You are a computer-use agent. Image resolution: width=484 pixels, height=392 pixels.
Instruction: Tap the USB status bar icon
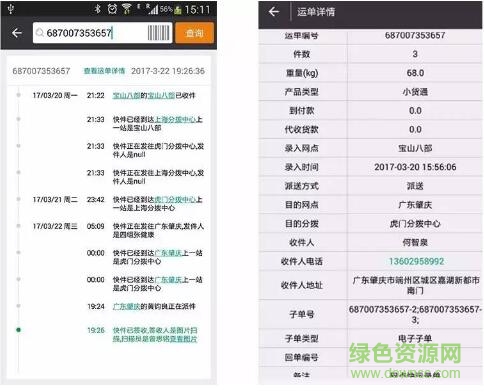(11, 9)
